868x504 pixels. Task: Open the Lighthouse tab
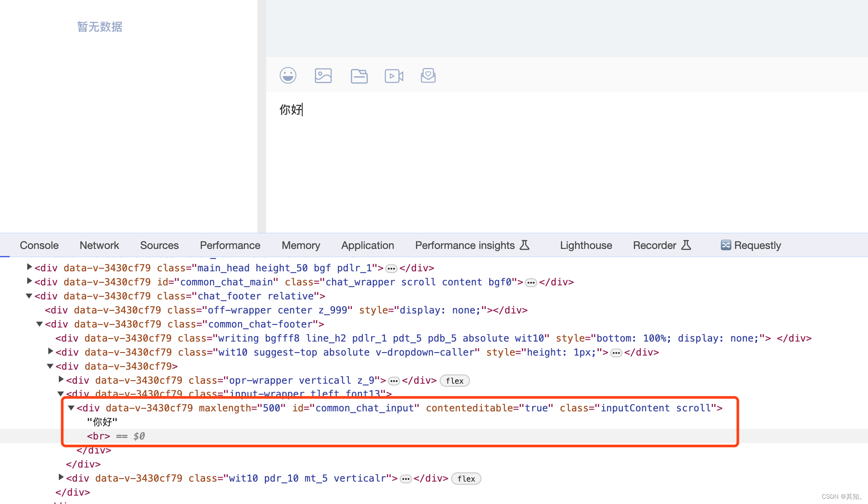click(x=586, y=245)
